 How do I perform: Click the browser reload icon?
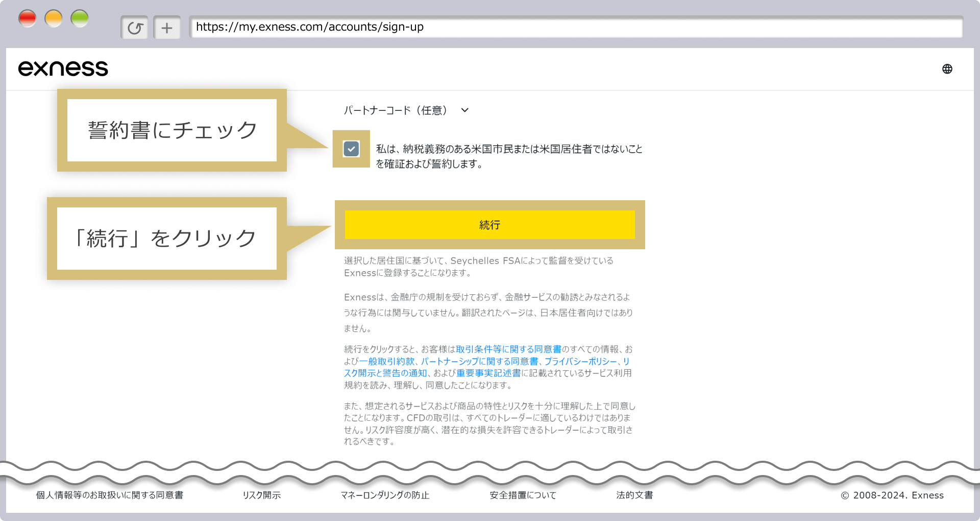(x=135, y=28)
